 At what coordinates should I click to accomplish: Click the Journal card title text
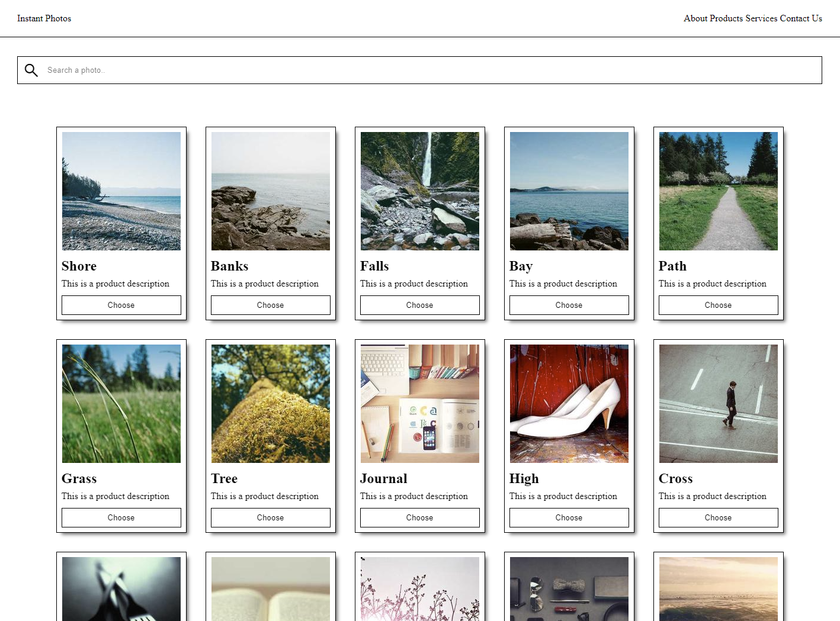[383, 479]
